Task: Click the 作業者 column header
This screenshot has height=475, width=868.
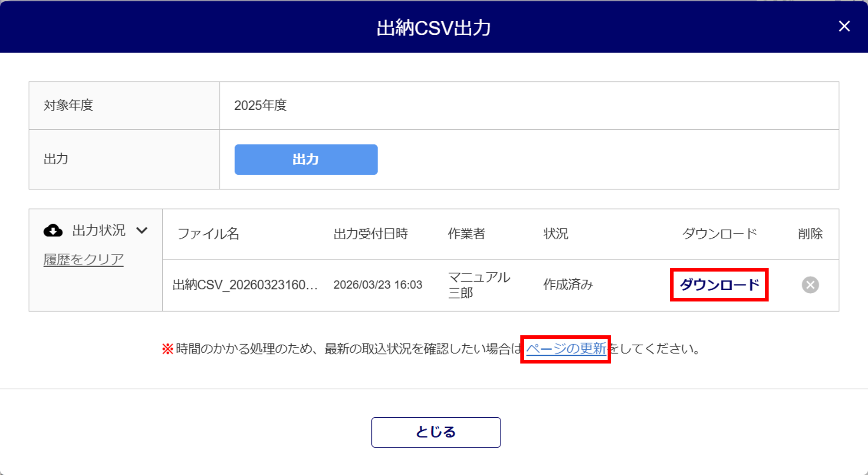Action: [467, 234]
